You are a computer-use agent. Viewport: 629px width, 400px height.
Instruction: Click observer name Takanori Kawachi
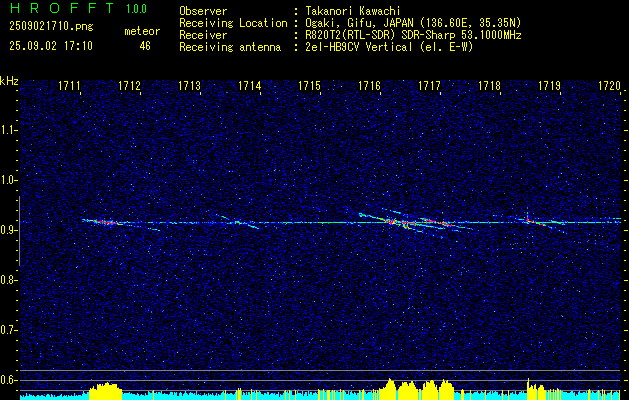pos(352,11)
